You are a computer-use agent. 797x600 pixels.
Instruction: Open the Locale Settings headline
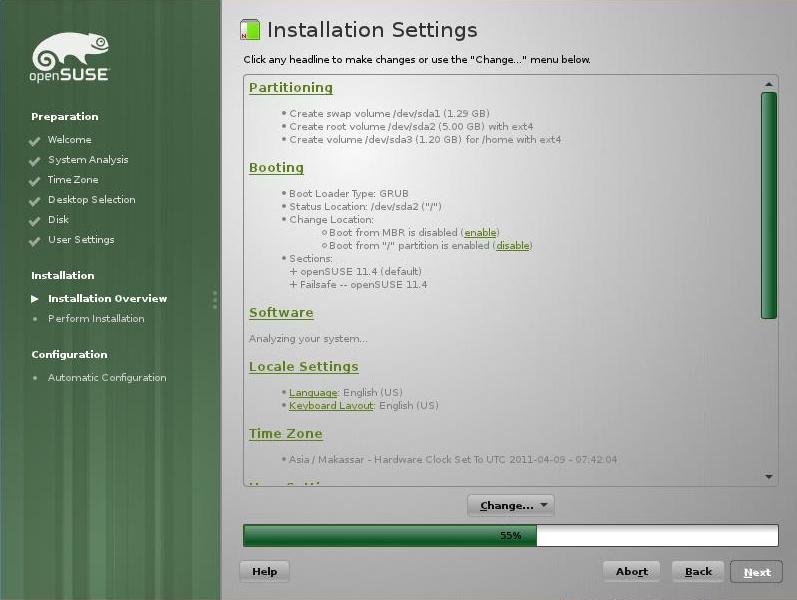[303, 367]
